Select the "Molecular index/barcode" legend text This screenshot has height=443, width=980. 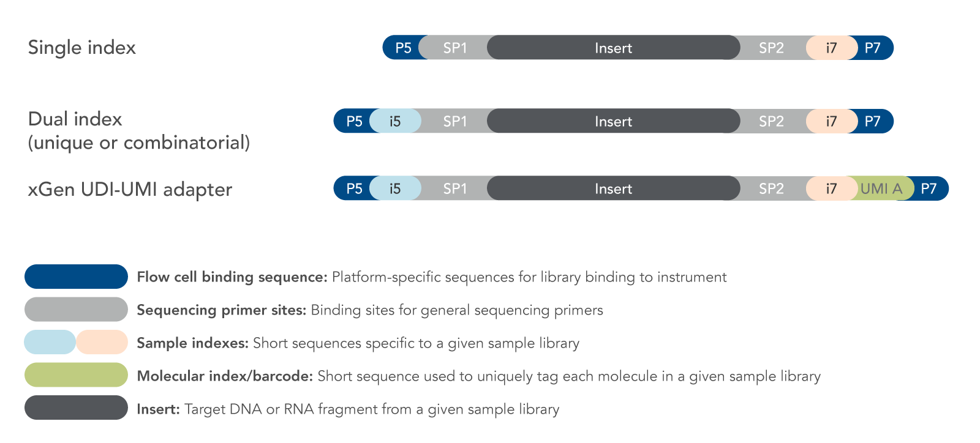(225, 376)
